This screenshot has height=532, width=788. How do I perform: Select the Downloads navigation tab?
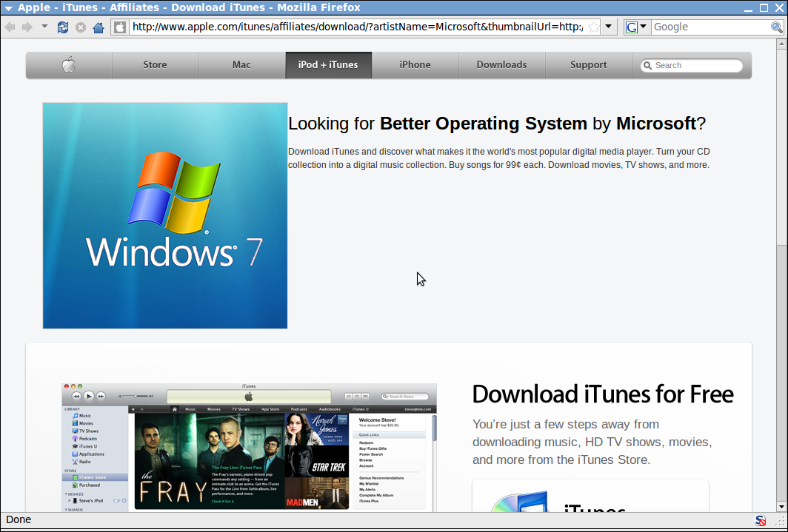501,65
